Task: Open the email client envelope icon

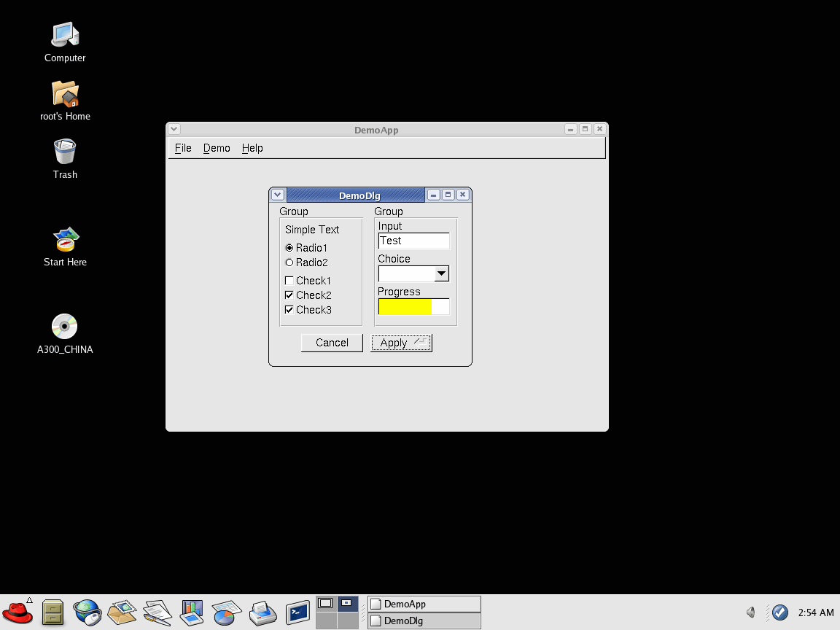Action: (x=122, y=612)
